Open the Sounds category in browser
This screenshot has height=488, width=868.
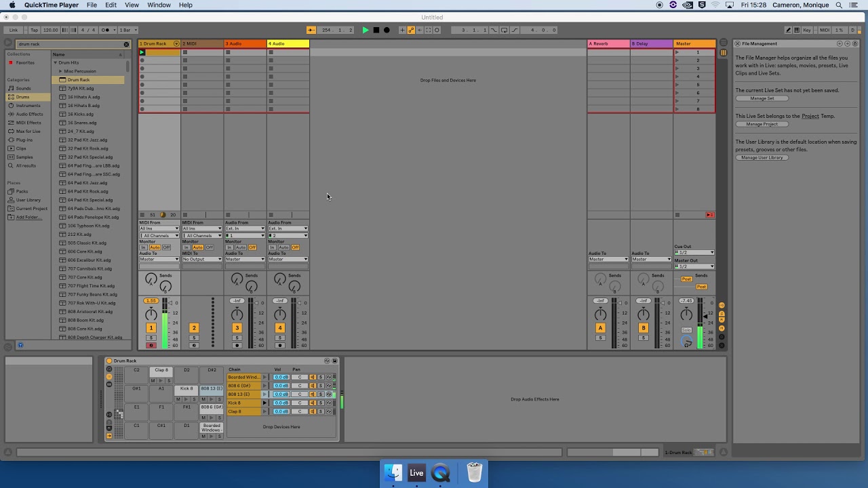(24, 89)
